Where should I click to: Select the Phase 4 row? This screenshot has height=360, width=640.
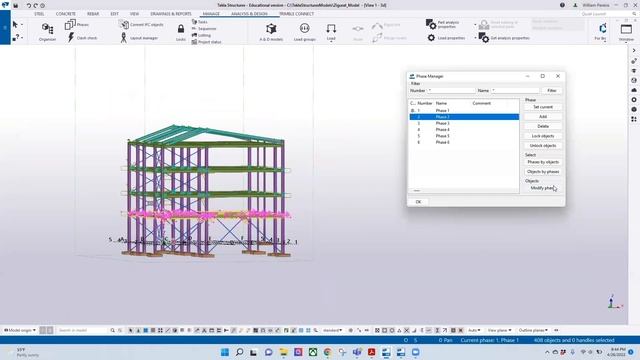click(464, 129)
